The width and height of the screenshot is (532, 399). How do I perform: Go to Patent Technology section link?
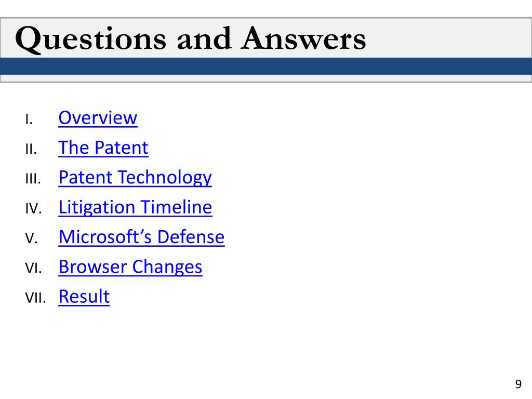pos(135,178)
